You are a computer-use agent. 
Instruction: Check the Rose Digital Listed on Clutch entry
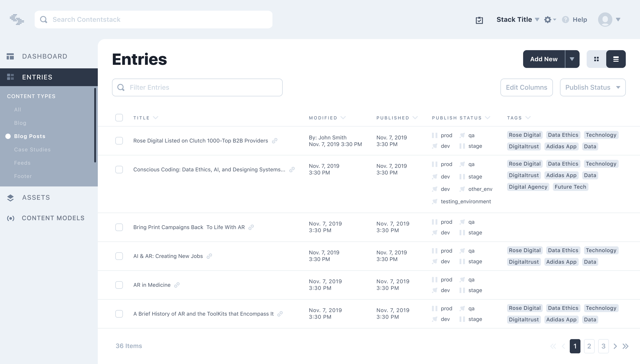[119, 141]
